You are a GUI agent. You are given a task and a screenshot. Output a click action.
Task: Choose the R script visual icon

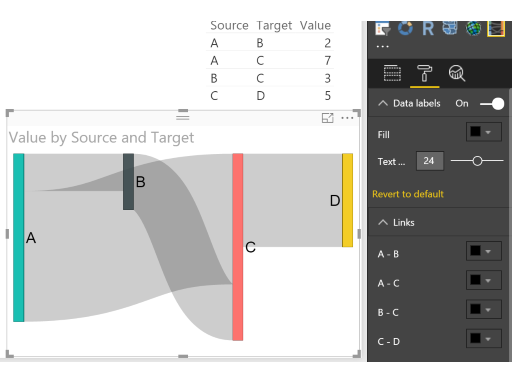428,28
